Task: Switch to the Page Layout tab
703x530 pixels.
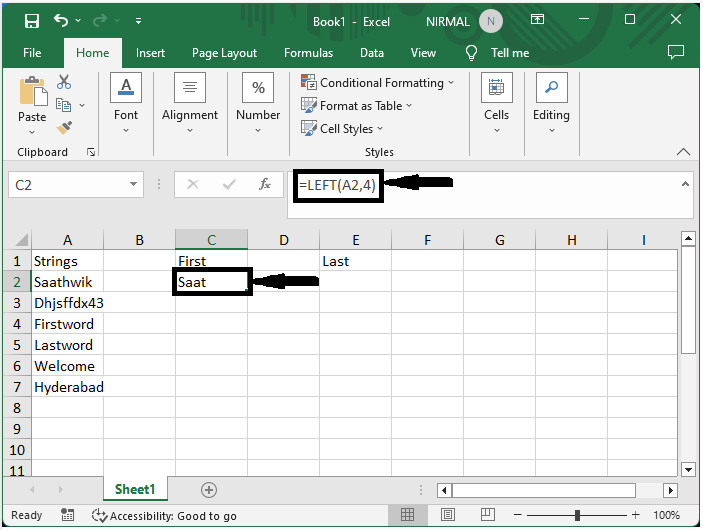Action: coord(224,53)
